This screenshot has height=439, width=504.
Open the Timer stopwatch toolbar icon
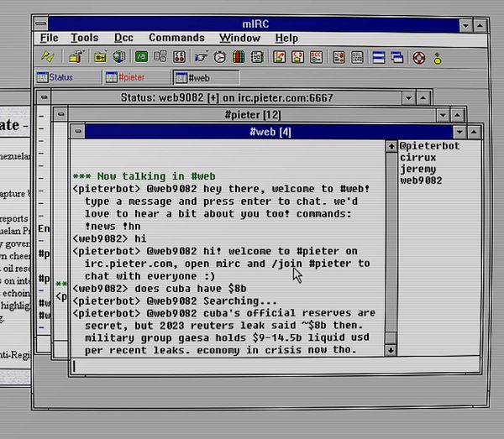[x=220, y=57]
